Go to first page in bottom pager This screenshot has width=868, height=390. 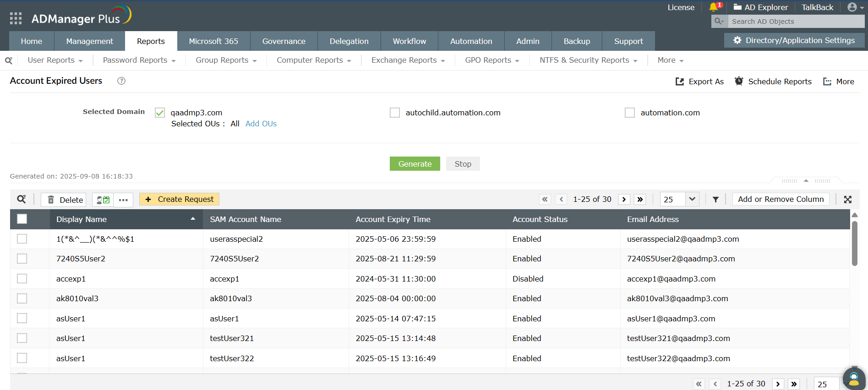tap(699, 384)
